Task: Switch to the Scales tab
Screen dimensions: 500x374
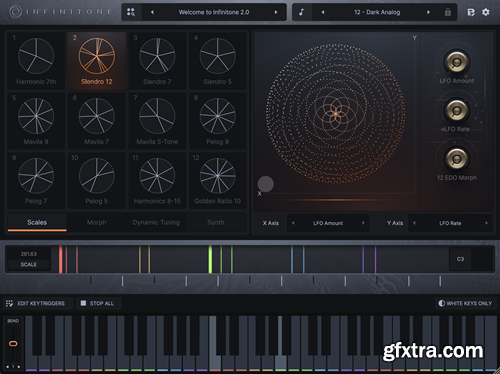Action: [x=37, y=222]
